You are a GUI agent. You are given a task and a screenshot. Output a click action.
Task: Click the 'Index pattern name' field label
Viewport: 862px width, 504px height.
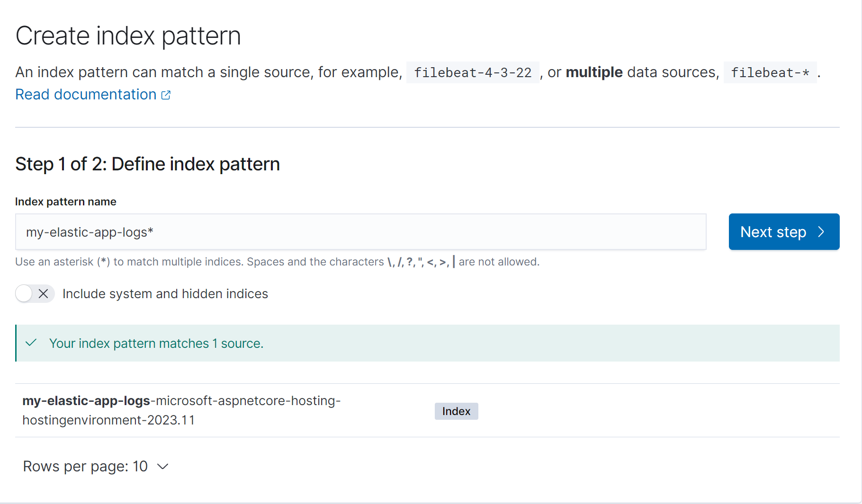(66, 202)
